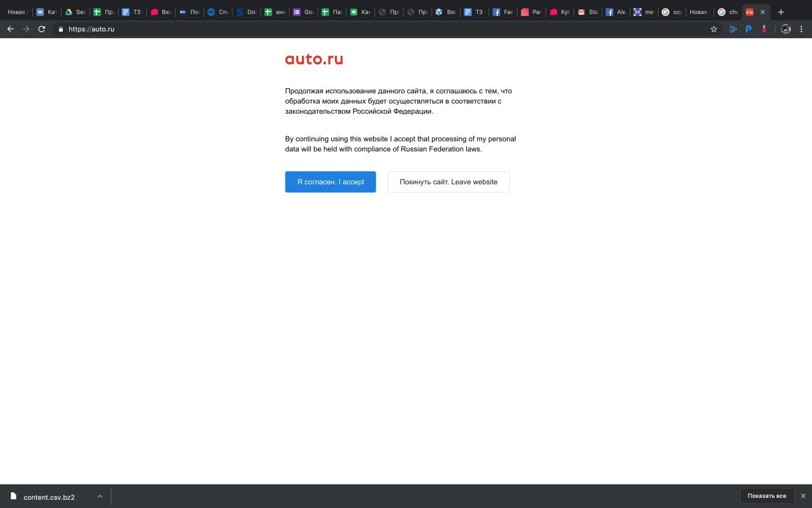Reload the page with the refresh icon

[42, 29]
